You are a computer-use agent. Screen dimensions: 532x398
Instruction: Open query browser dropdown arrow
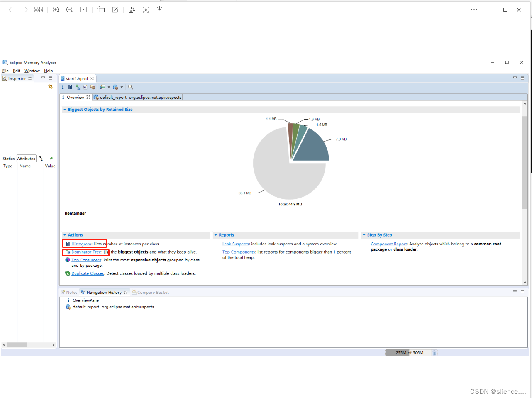pyautogui.click(x=122, y=87)
